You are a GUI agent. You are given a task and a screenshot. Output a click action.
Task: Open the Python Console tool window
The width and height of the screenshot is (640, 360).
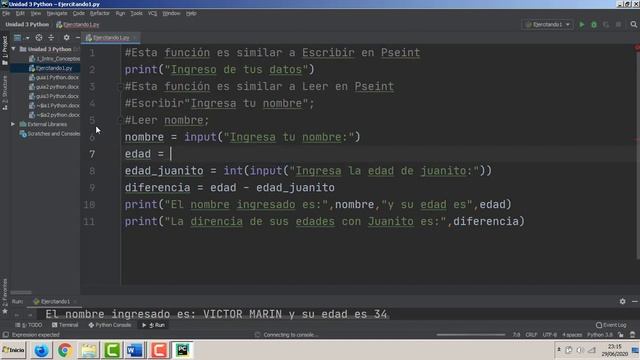click(x=110, y=325)
